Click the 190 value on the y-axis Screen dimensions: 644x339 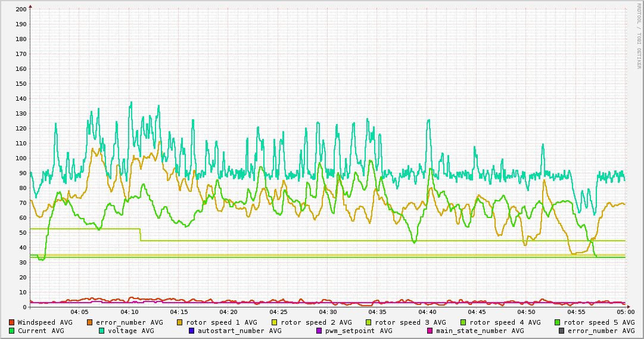pyautogui.click(x=21, y=24)
